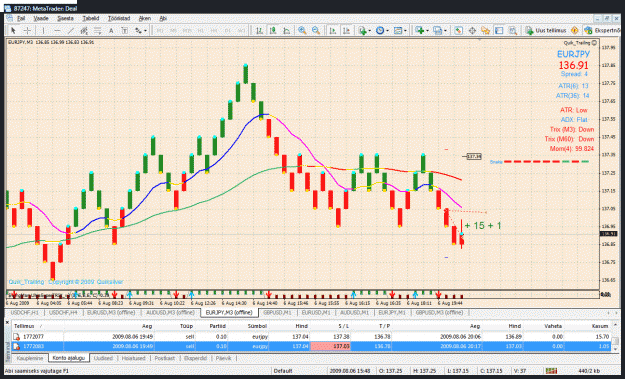This screenshot has width=625, height=379.
Task: Open the Kauplemine terminal tab
Action: pyautogui.click(x=30, y=358)
